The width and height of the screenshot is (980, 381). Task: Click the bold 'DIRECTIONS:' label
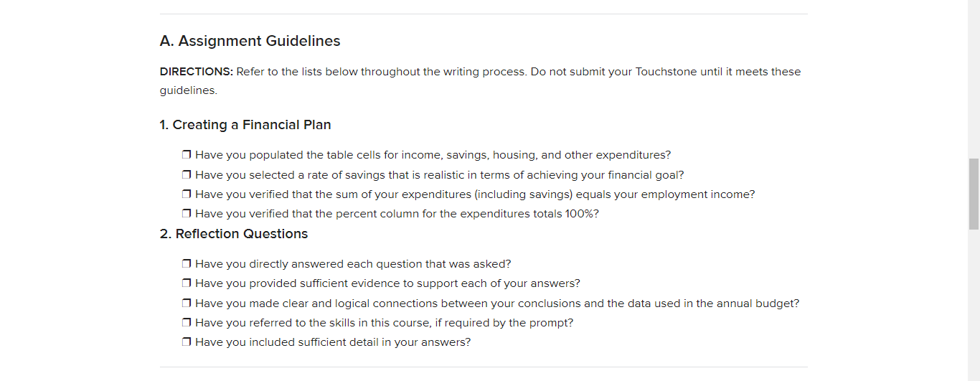pyautogui.click(x=197, y=72)
